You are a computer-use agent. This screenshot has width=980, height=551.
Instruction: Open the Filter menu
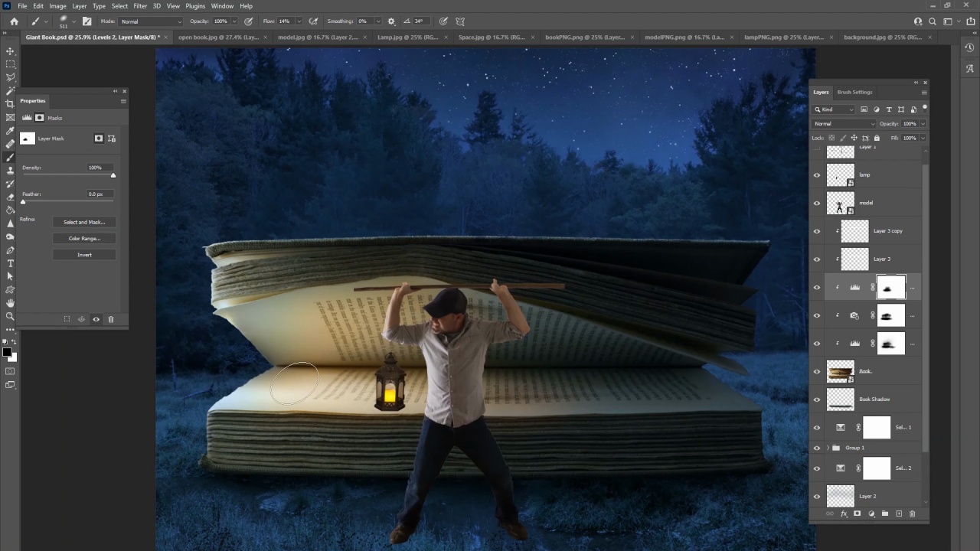[x=140, y=6]
